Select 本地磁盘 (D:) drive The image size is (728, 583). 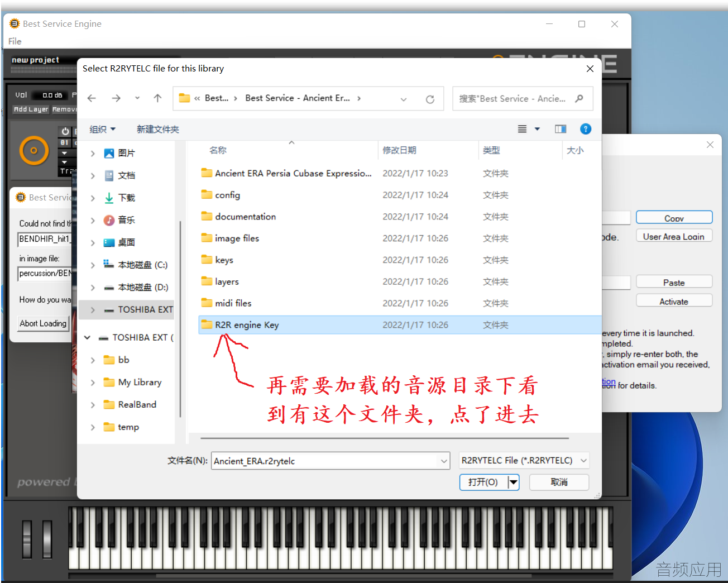(136, 287)
